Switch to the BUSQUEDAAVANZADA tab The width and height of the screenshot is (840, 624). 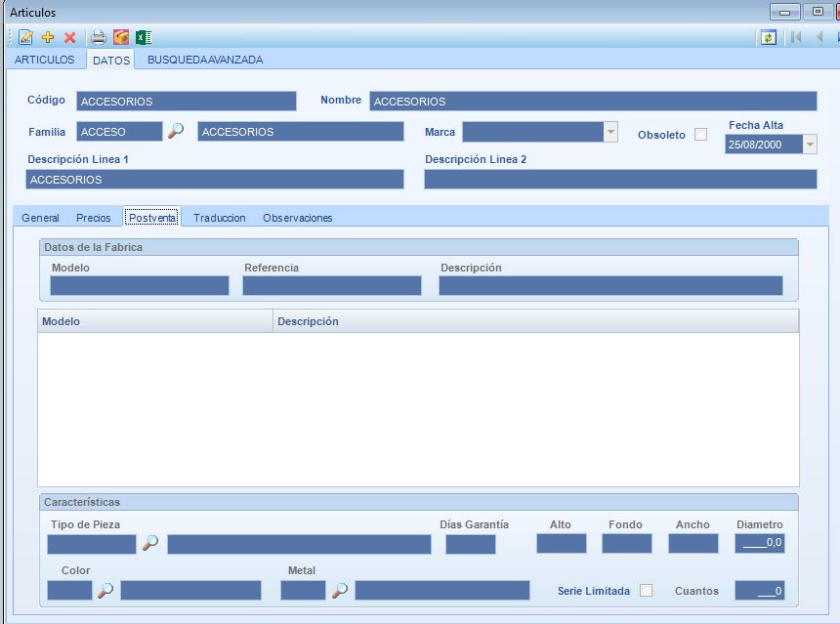coord(205,60)
